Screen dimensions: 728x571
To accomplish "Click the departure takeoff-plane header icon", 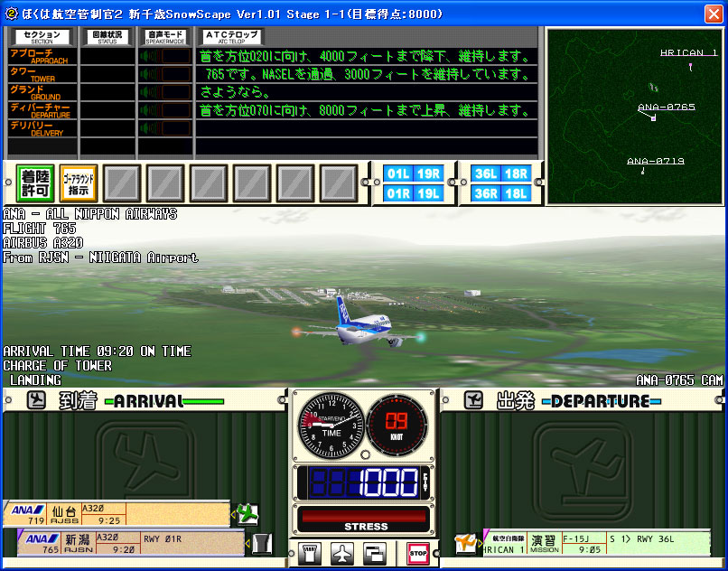I will (473, 400).
